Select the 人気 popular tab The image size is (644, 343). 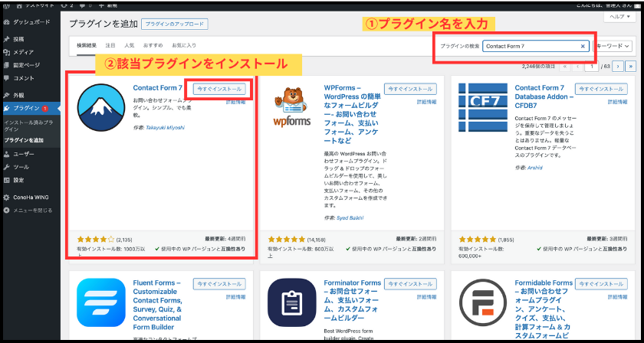130,45
